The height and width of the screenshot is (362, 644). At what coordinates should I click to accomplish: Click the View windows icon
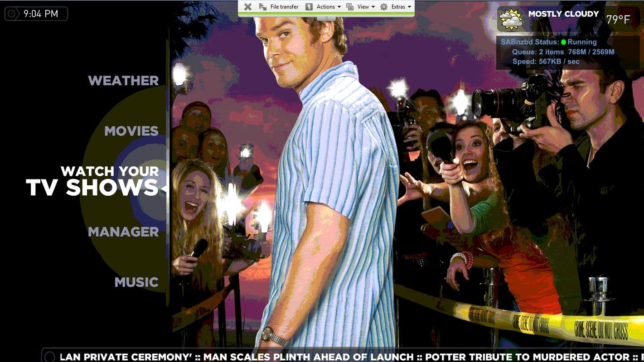(349, 7)
